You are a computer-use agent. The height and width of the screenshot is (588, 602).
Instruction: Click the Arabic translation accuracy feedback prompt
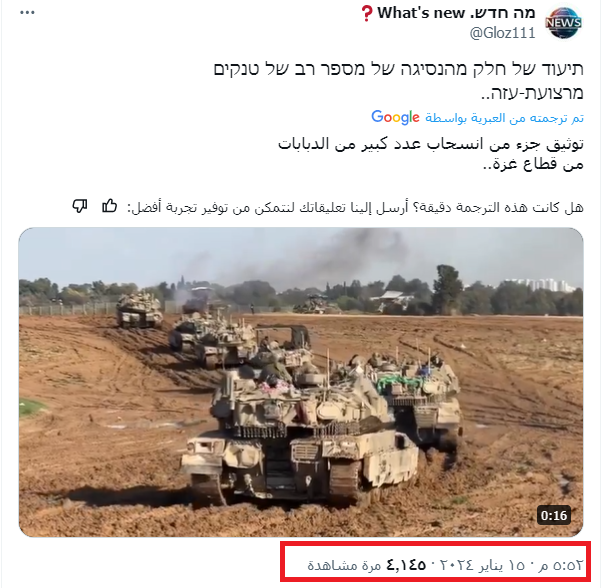[x=355, y=207]
